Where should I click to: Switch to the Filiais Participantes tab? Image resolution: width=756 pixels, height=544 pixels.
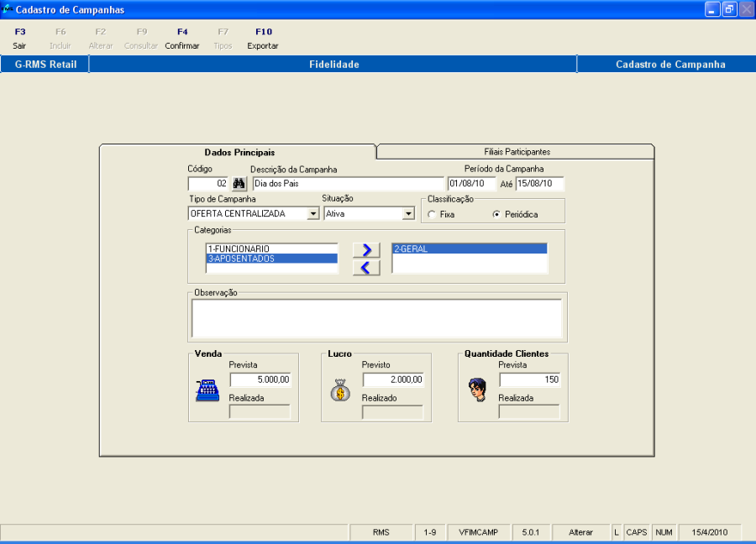coord(517,152)
